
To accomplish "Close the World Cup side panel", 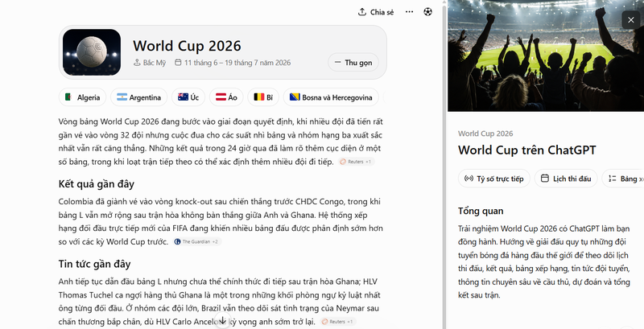I will pos(630,19).
